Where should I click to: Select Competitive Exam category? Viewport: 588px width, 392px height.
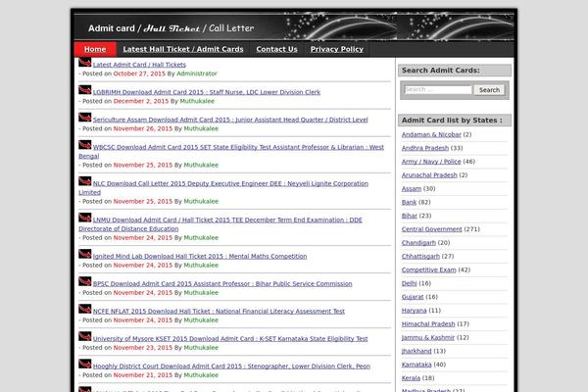click(x=428, y=269)
